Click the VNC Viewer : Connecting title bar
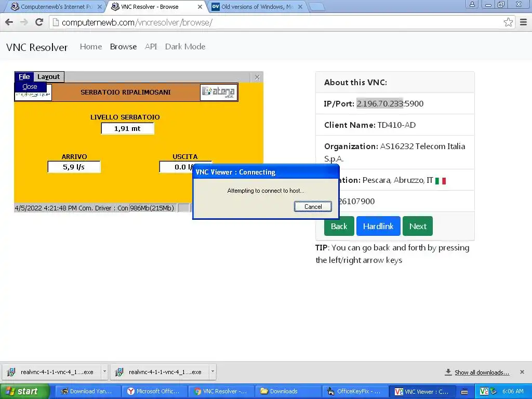 pyautogui.click(x=265, y=172)
